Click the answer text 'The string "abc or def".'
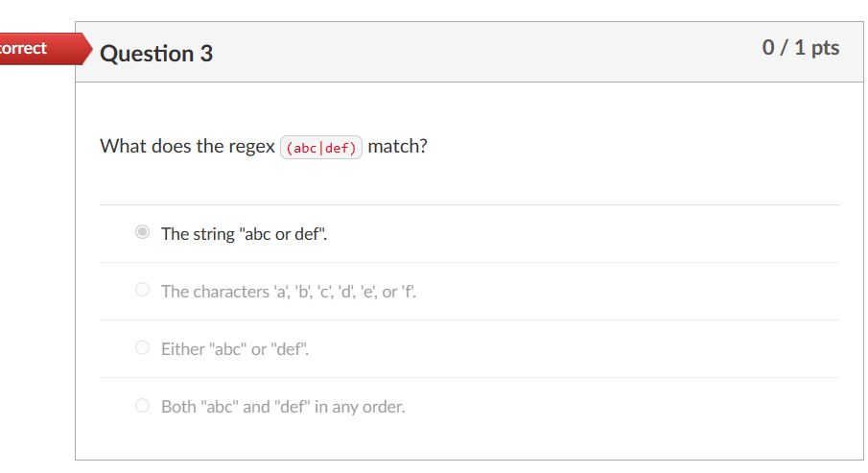This screenshot has width=868, height=473. [x=245, y=234]
